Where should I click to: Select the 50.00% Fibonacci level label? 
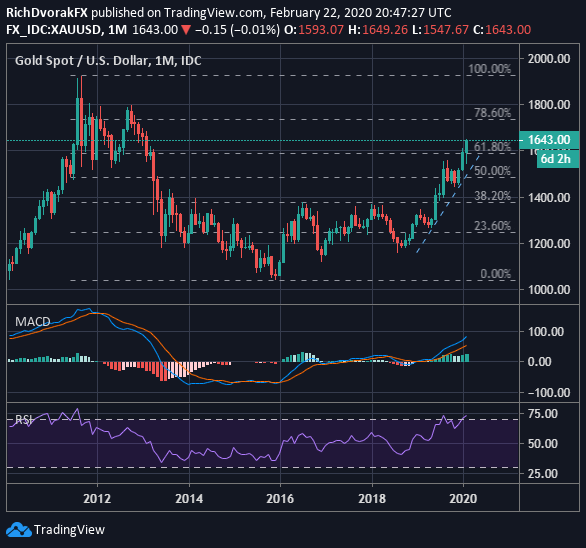pos(493,171)
